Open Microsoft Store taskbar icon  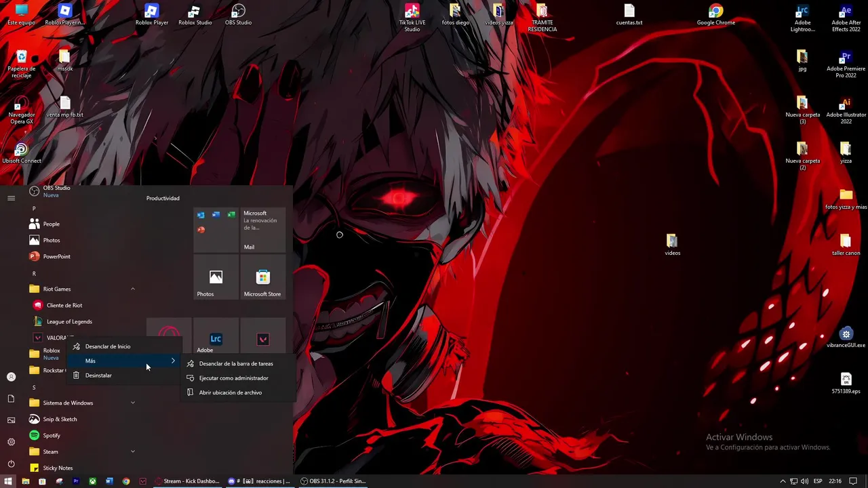[x=42, y=481]
